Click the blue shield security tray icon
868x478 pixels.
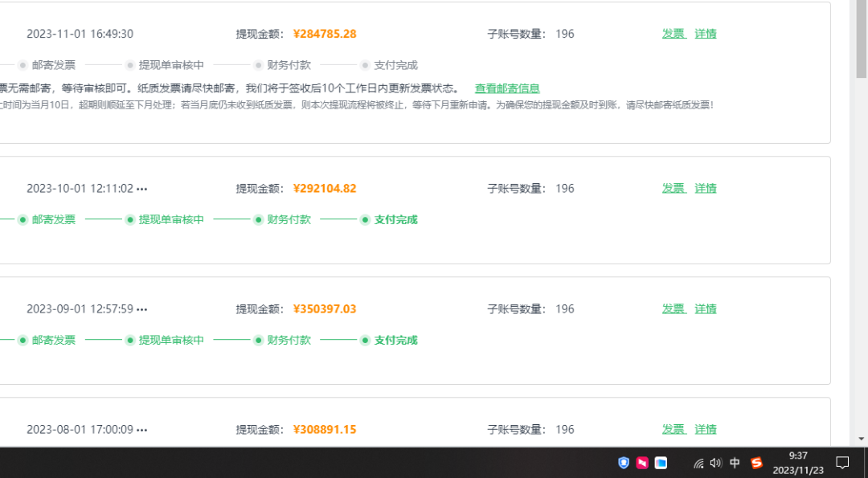click(x=624, y=463)
